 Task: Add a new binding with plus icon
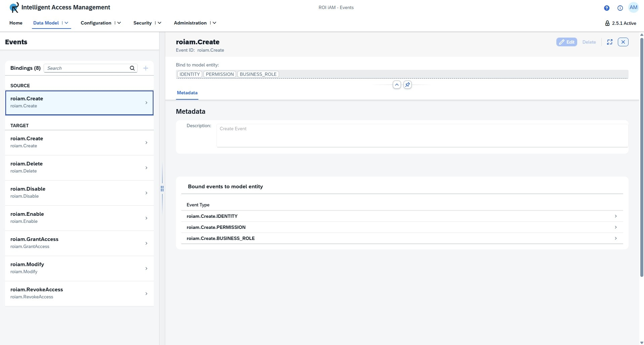tap(146, 68)
